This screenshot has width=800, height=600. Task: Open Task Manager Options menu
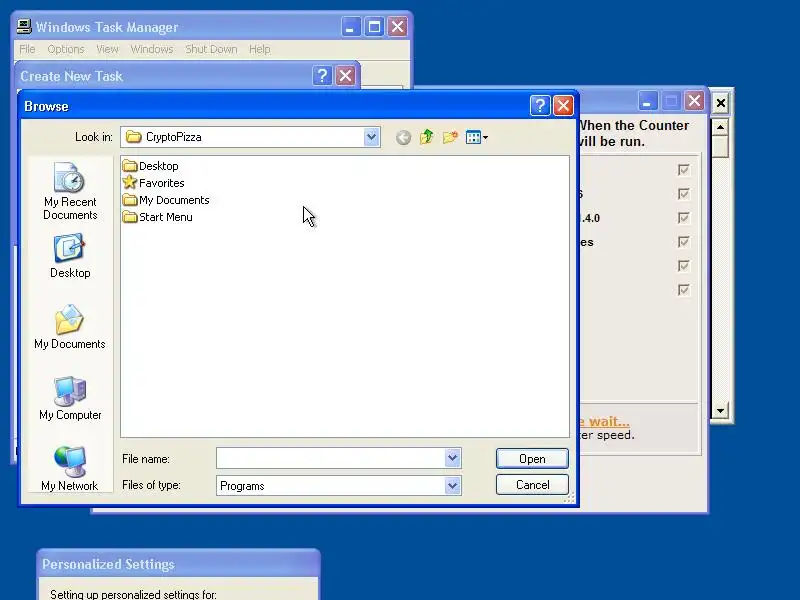66,49
